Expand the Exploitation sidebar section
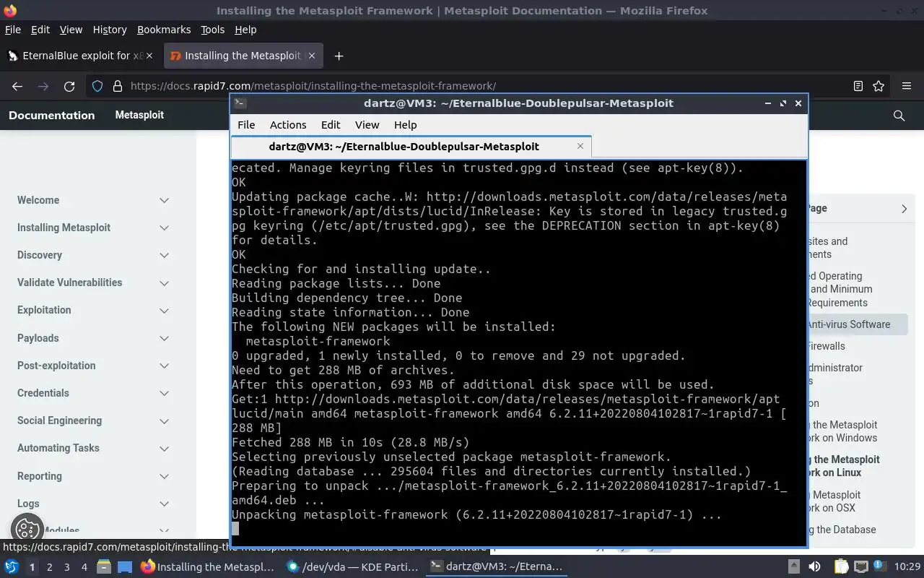Image resolution: width=924 pixels, height=578 pixels. (164, 311)
